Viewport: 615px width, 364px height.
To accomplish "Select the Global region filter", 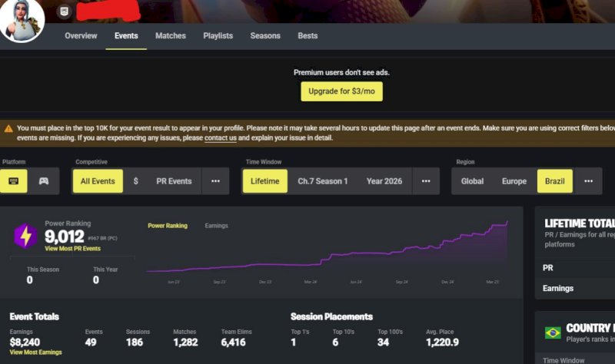I will [x=472, y=181].
